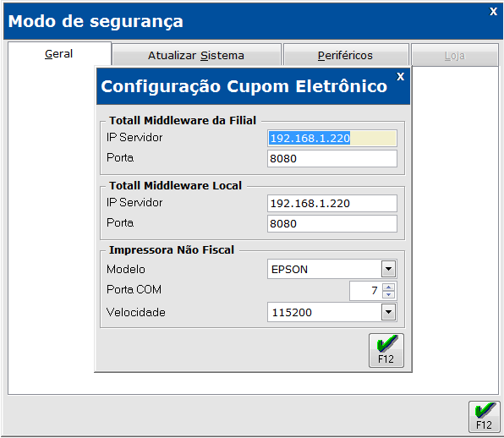Decrease the Porta COM value
Screen dimensions: 504x438
389,294
